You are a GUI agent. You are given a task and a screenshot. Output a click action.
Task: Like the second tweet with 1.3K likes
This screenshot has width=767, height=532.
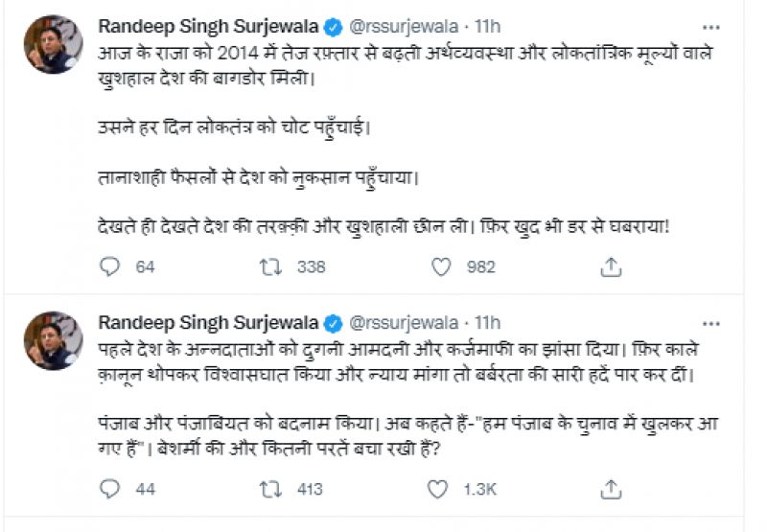(438, 489)
